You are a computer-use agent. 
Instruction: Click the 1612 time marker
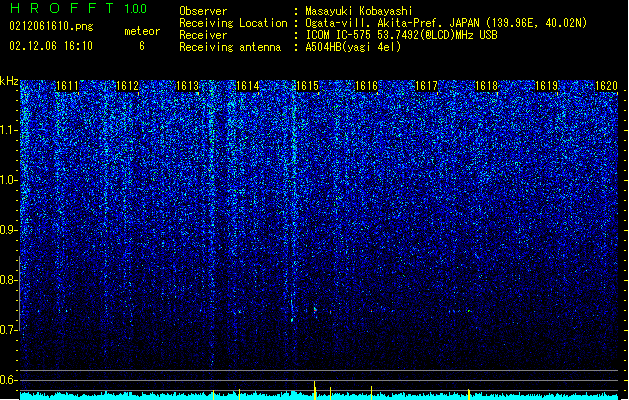[127, 86]
